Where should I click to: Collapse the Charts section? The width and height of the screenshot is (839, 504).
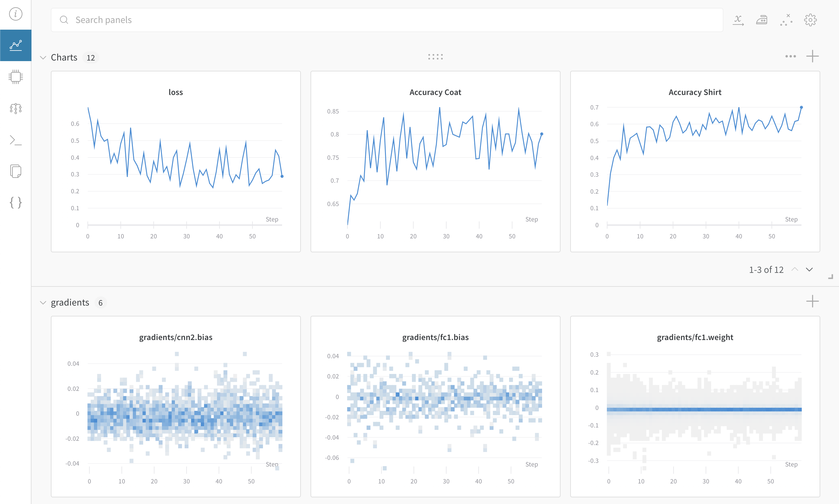[43, 57]
